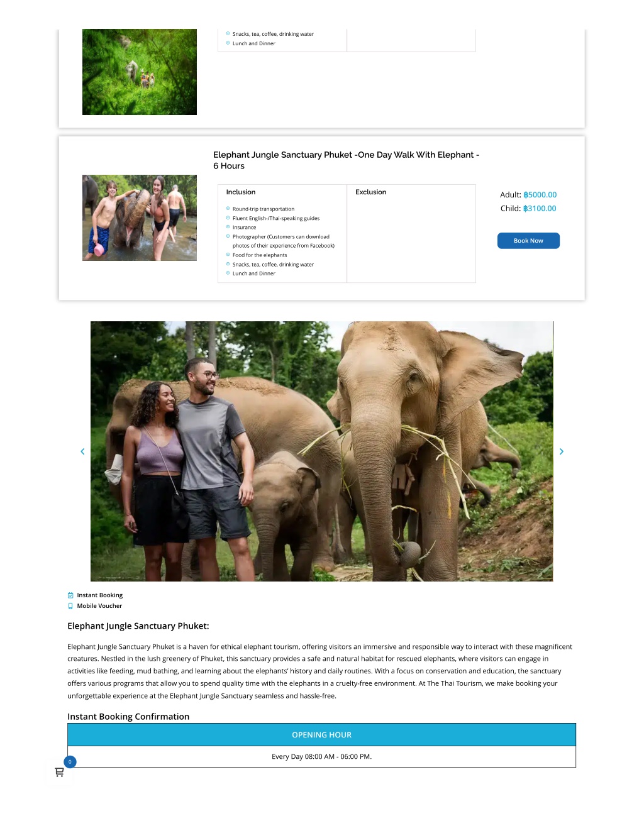Click the Insurance bullet icon
Viewport: 644px width, 833px height.
(x=228, y=227)
